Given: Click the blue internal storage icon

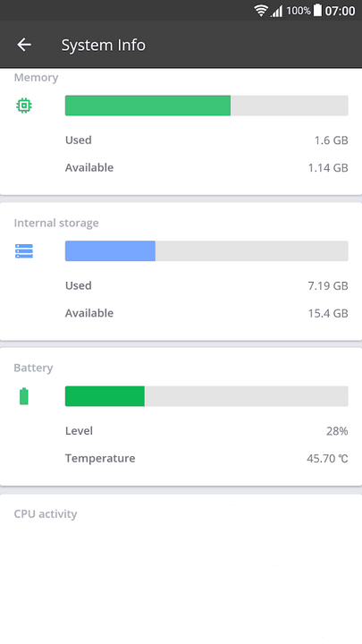Looking at the screenshot, I should [24, 251].
